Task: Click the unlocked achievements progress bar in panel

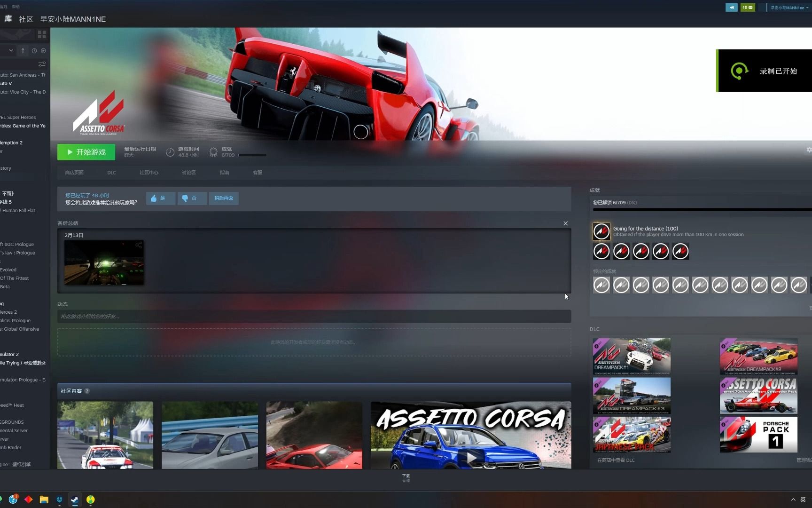Action: [x=702, y=210]
